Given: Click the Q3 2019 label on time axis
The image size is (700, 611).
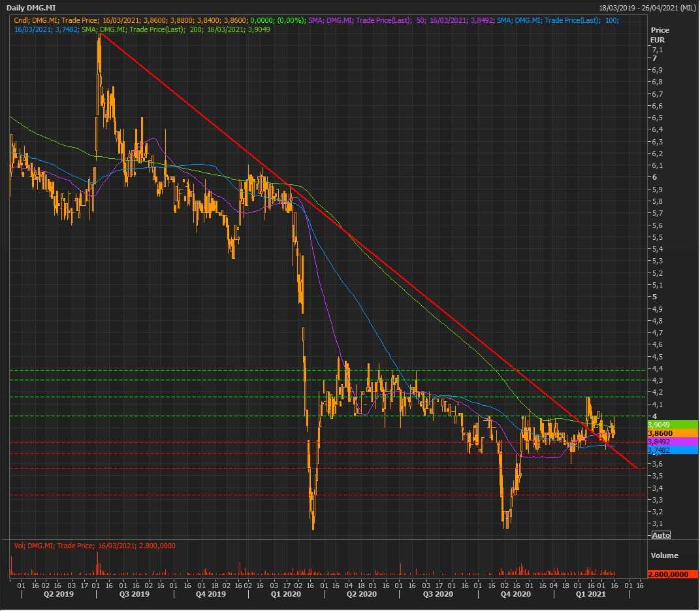Looking at the screenshot, I should [x=133, y=594].
